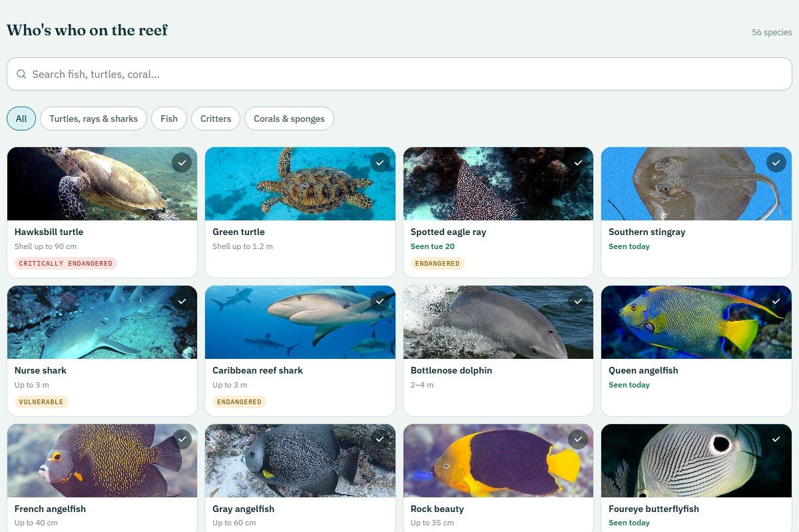Click the Spotted eagle ray name
The height and width of the screenshot is (532, 799).
448,232
